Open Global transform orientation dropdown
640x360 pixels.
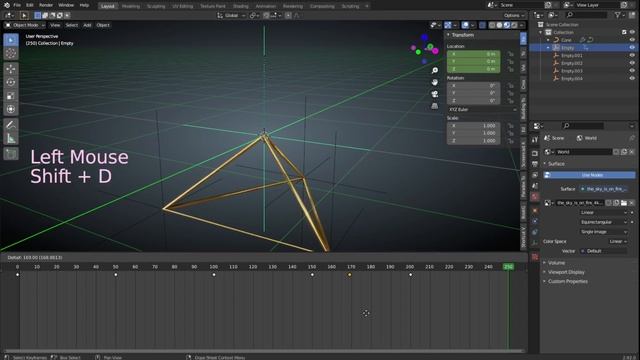(x=231, y=16)
